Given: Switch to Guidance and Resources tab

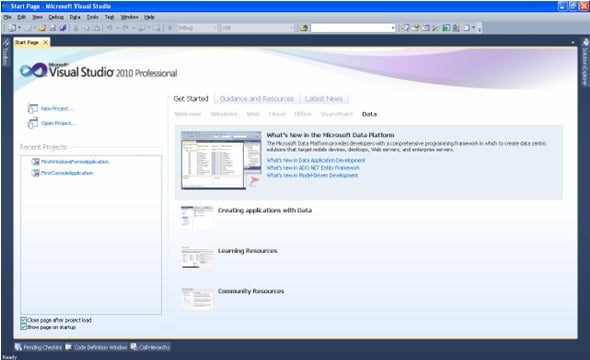Looking at the screenshot, I should [257, 99].
